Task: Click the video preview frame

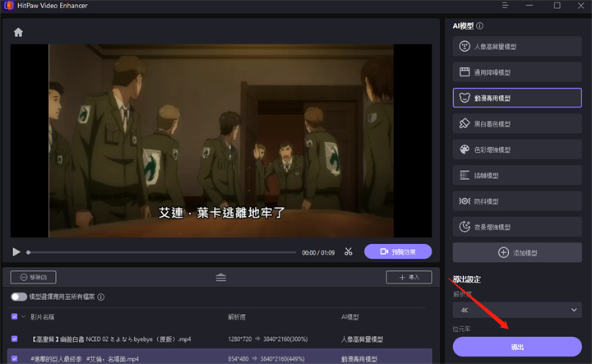Action: click(221, 141)
